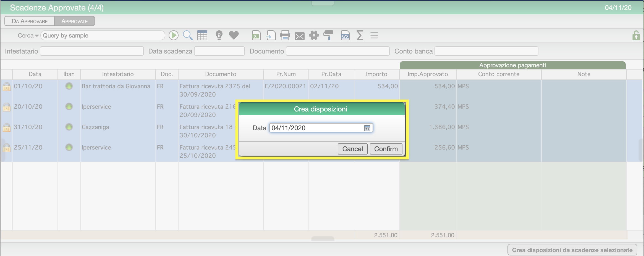Image resolution: width=644 pixels, height=256 pixels.
Task: Click Conto corrente column header
Action: (499, 74)
